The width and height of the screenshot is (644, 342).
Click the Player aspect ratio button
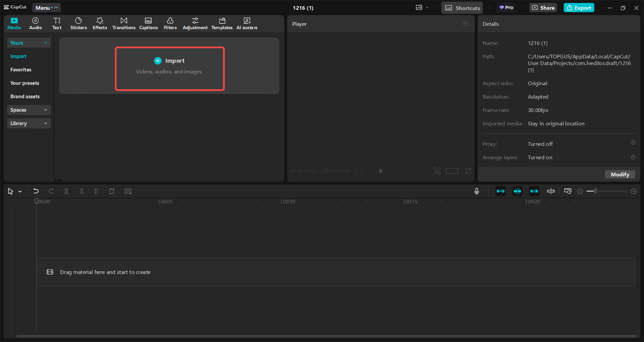click(x=452, y=171)
